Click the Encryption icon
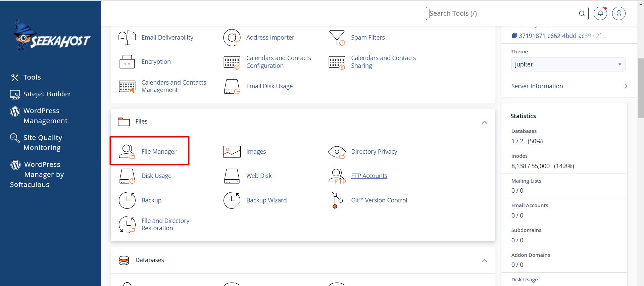644x286 pixels. tap(127, 62)
